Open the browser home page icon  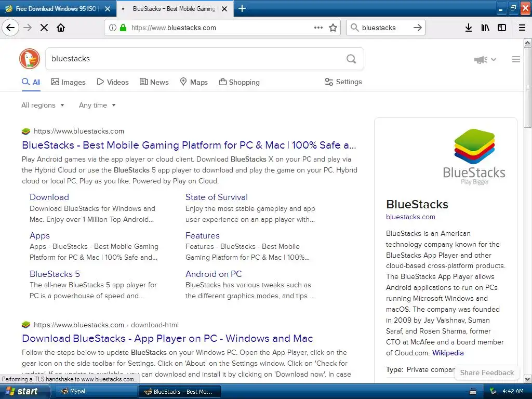point(61,28)
